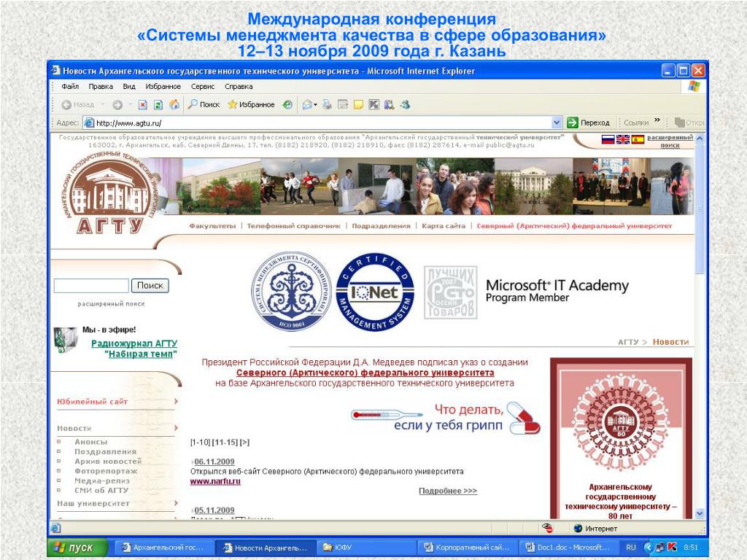This screenshot has height=560, width=747.
Task: Expand the Ссылки links toolbar chevron
Action: tap(657, 120)
